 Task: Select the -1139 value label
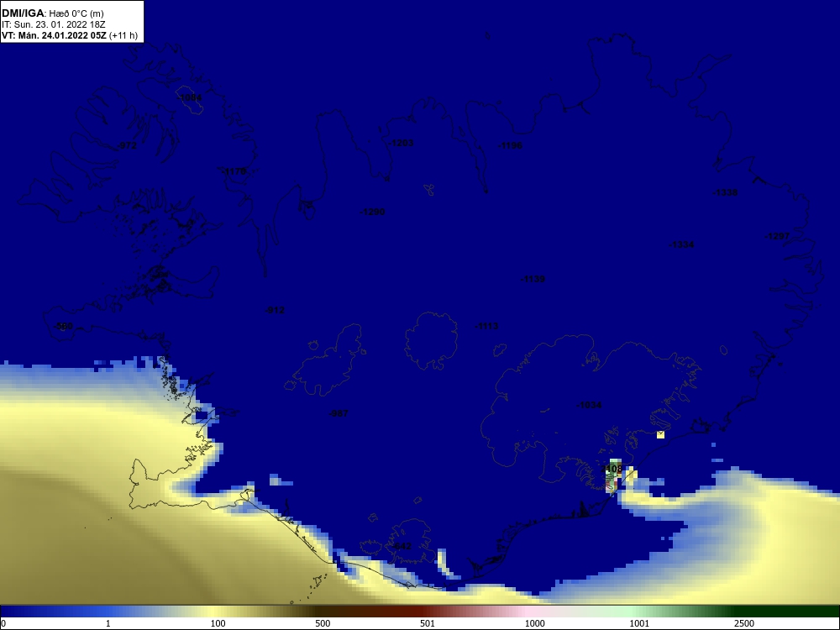click(x=533, y=279)
